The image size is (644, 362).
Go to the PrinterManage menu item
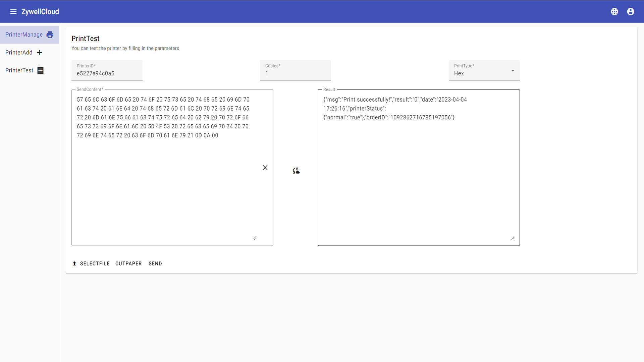click(x=24, y=35)
